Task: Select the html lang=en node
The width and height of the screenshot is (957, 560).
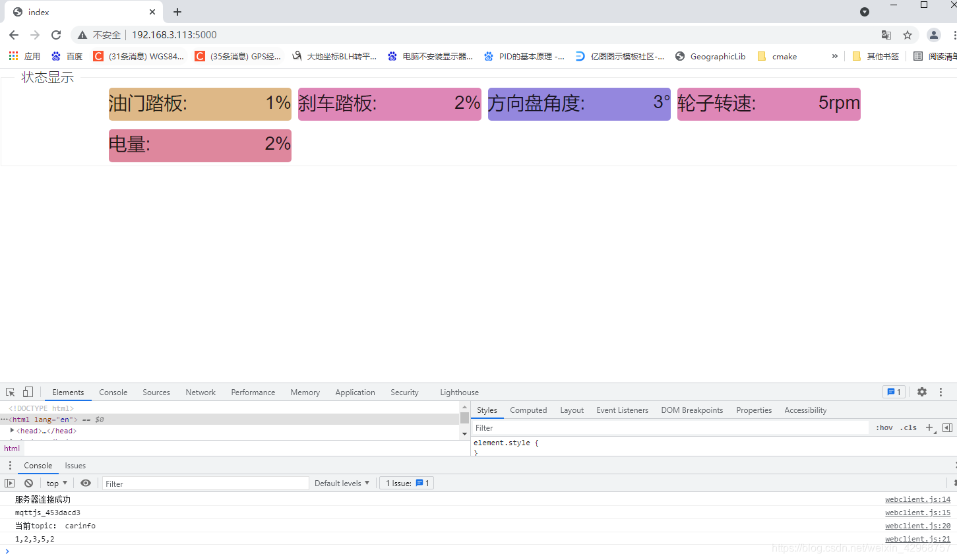Action: (x=230, y=420)
